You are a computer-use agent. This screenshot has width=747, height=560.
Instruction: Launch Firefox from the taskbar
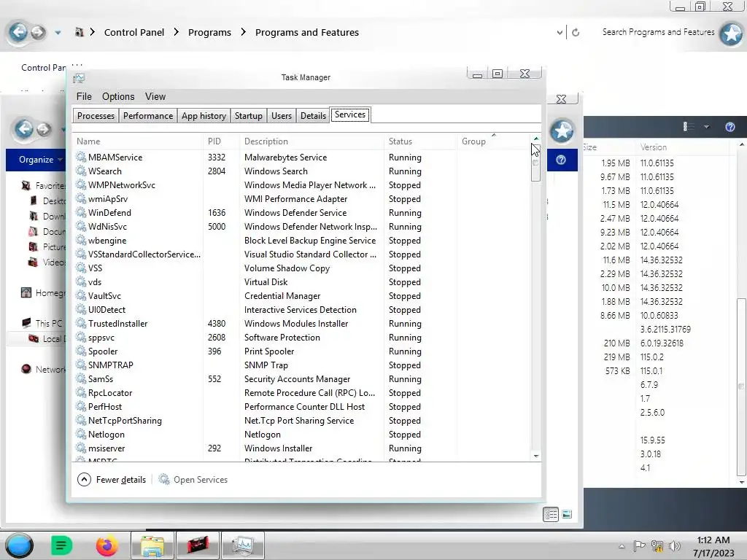(x=107, y=545)
